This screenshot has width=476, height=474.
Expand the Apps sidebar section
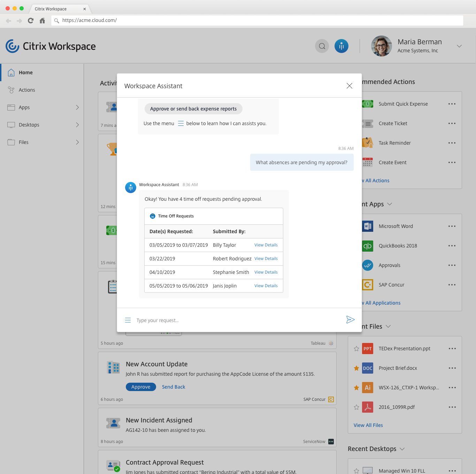coord(77,107)
